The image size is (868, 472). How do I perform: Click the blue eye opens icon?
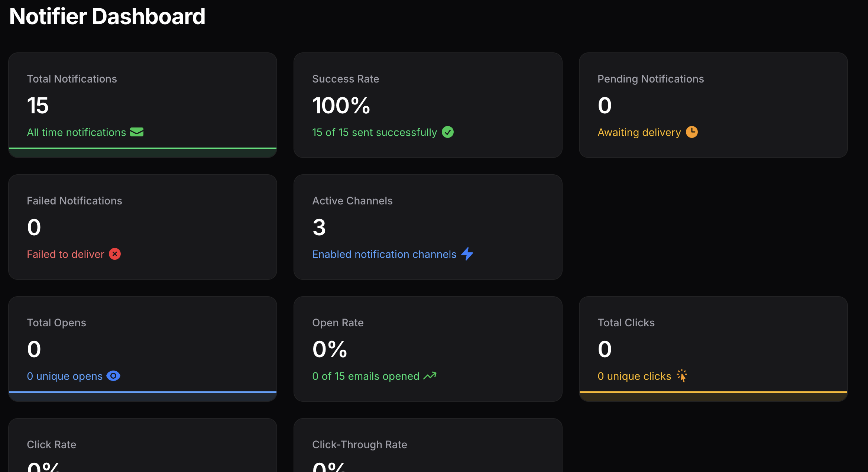113,376
